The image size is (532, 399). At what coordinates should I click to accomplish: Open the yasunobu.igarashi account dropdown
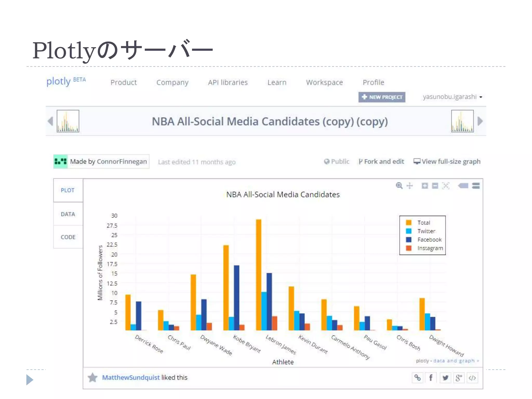[x=452, y=97]
